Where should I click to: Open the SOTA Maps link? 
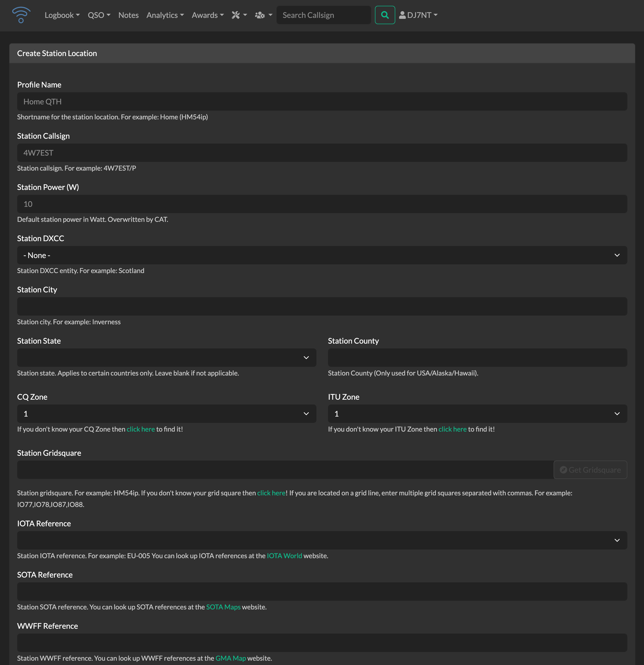[x=223, y=607]
